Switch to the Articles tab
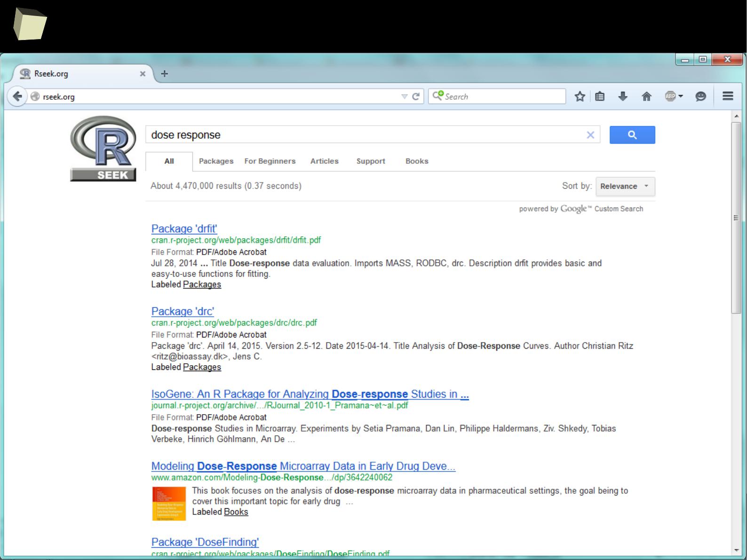The height and width of the screenshot is (560, 747). point(324,161)
